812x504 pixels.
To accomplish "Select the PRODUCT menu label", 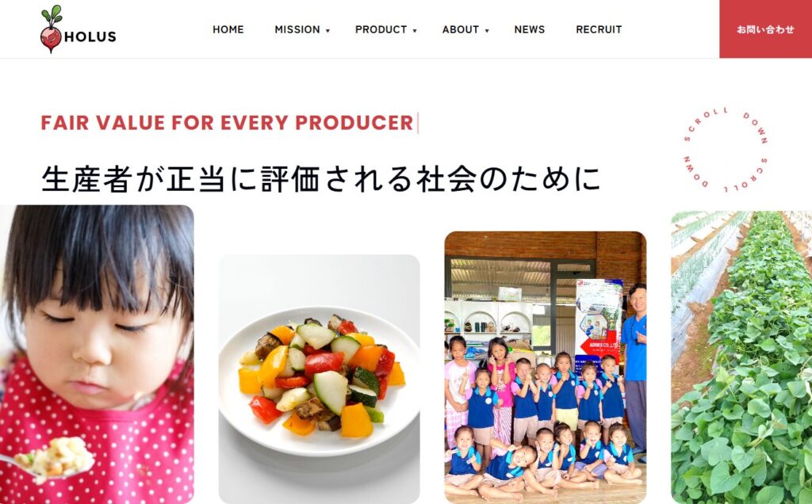I will pyautogui.click(x=381, y=29).
